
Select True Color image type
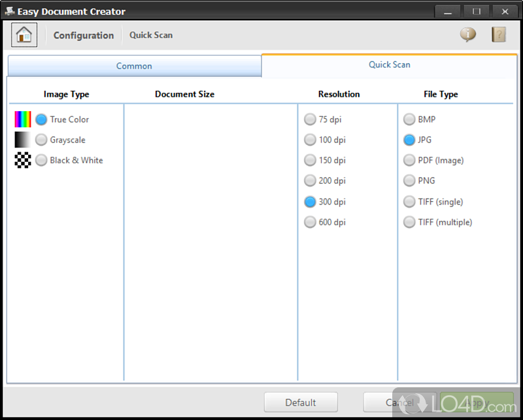(x=41, y=120)
